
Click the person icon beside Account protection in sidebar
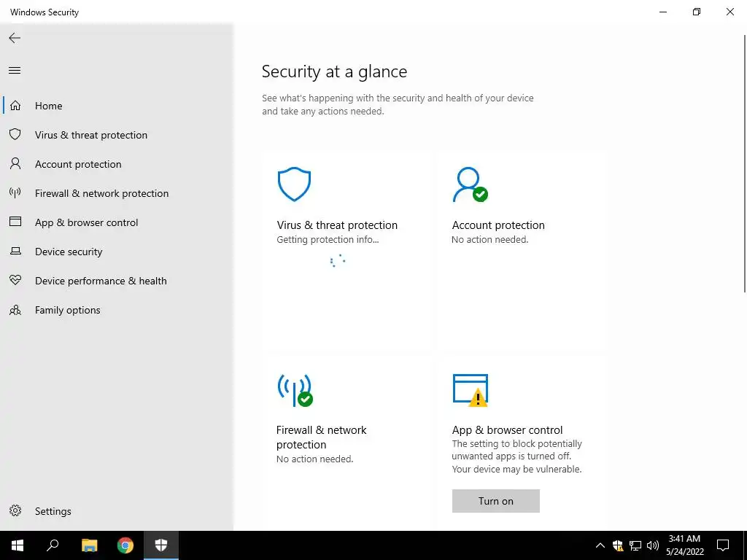pos(15,164)
